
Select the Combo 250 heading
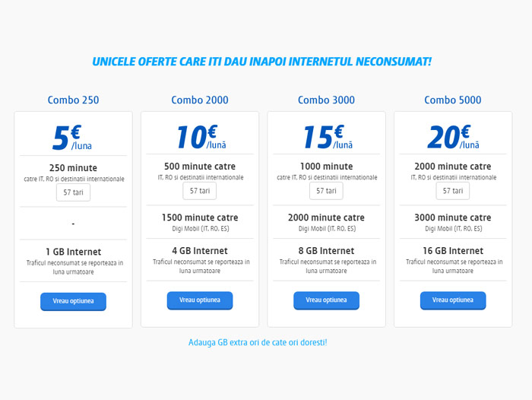coord(73,100)
